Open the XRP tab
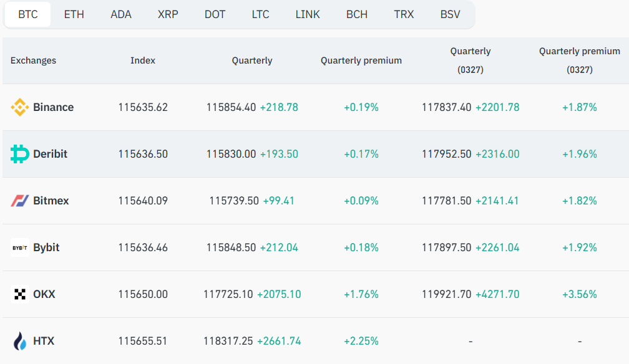The height and width of the screenshot is (364, 629). 168,14
